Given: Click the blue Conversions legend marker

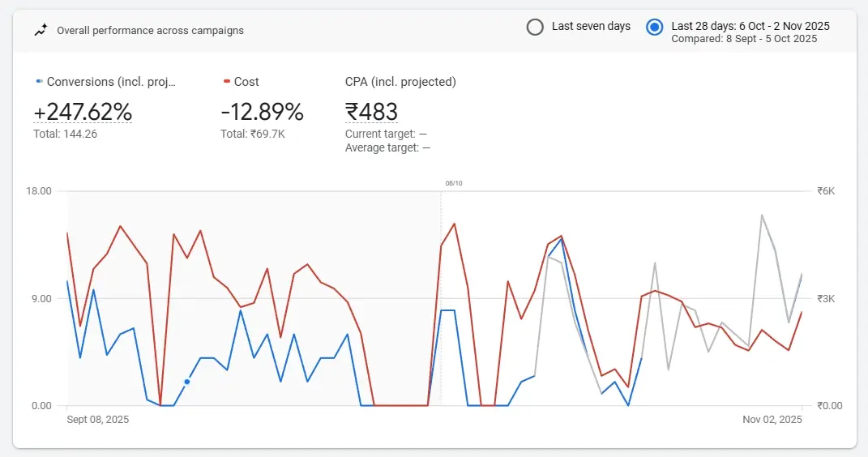Looking at the screenshot, I should point(39,82).
